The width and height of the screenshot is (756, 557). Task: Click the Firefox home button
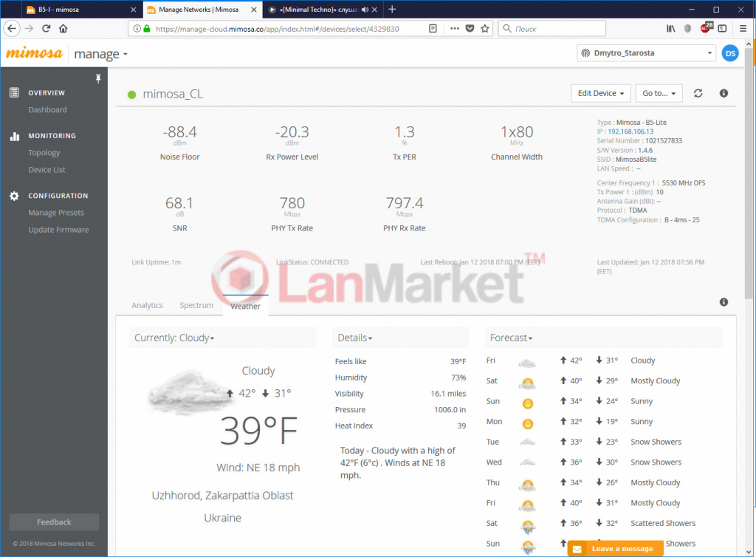coord(63,29)
